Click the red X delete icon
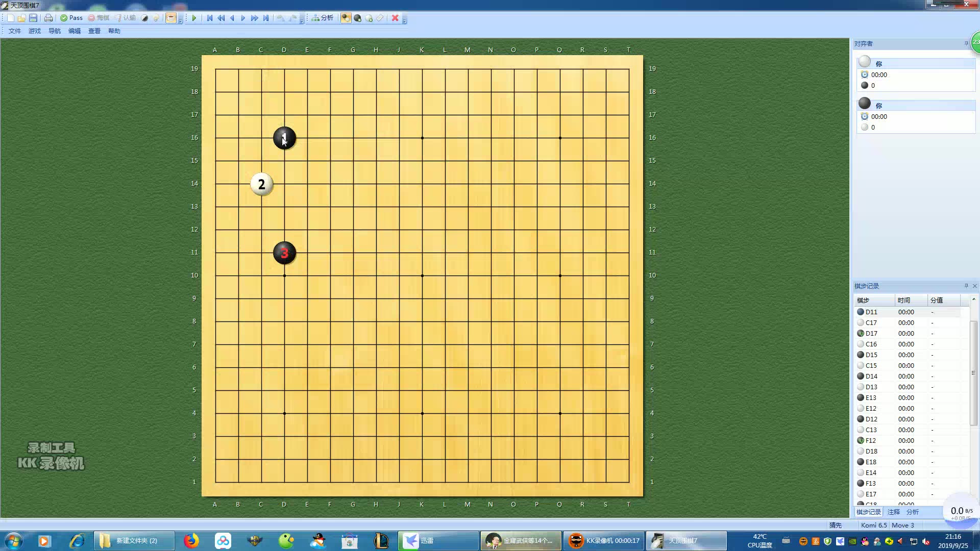 [395, 18]
